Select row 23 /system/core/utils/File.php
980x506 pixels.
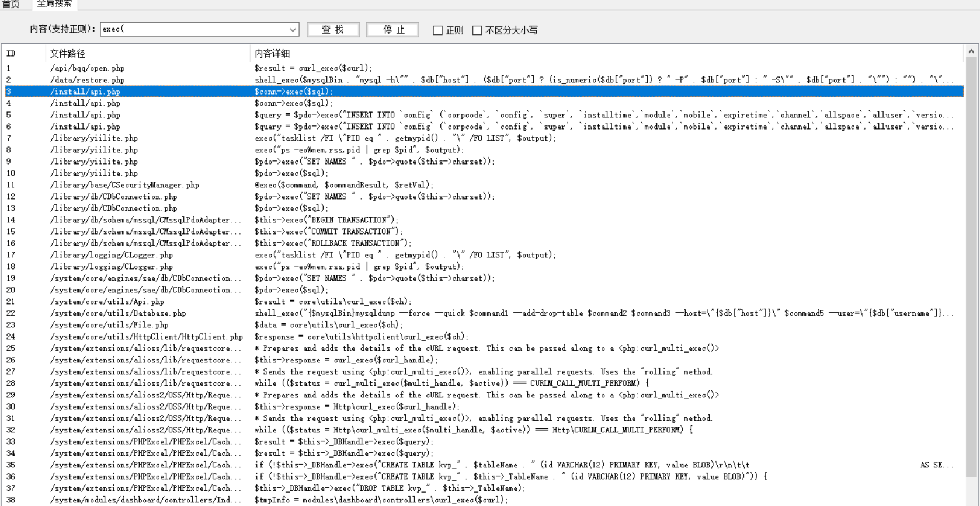(484, 325)
